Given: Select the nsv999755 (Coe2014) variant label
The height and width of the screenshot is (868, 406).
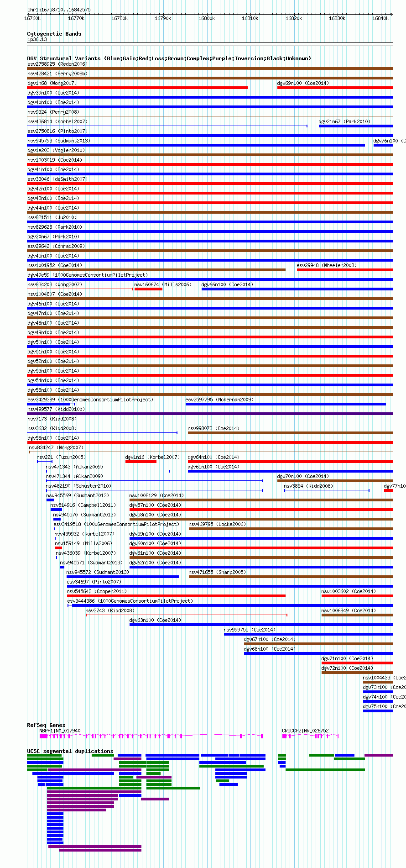Looking at the screenshot, I should [250, 630].
